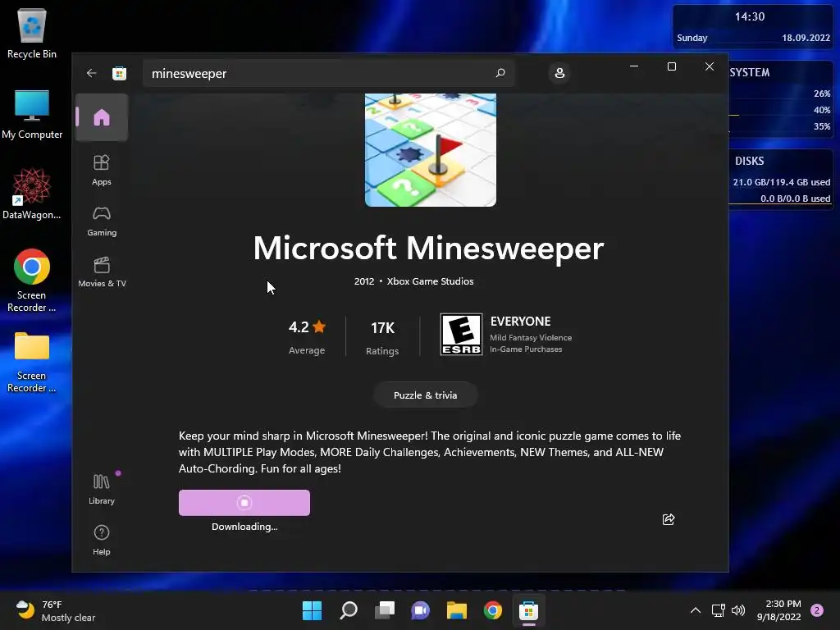Select the Screen Recorder folder on desktop

point(32,362)
